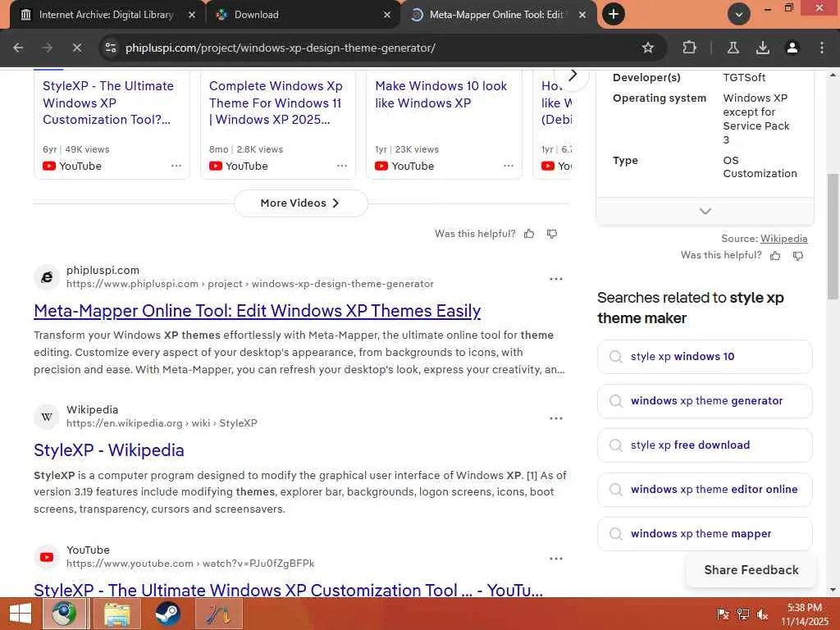Open the StyleXP YouTube result title

(288, 589)
